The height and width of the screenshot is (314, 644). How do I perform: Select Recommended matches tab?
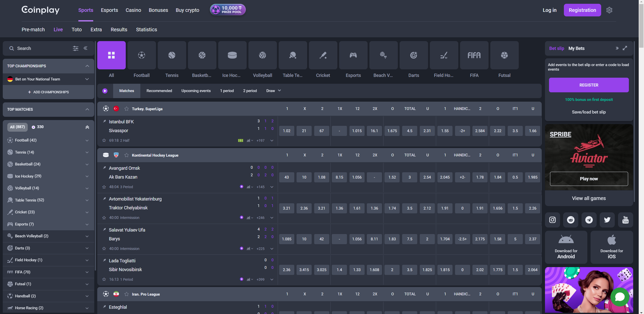(159, 91)
